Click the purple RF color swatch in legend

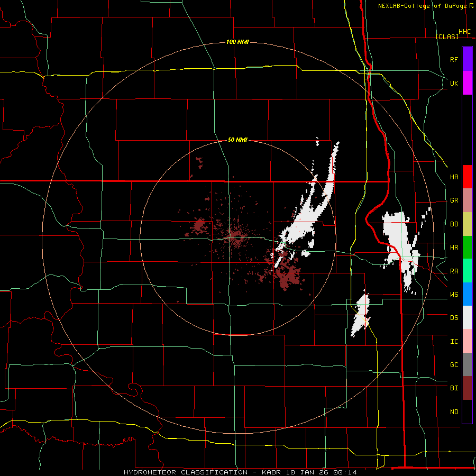click(x=467, y=59)
